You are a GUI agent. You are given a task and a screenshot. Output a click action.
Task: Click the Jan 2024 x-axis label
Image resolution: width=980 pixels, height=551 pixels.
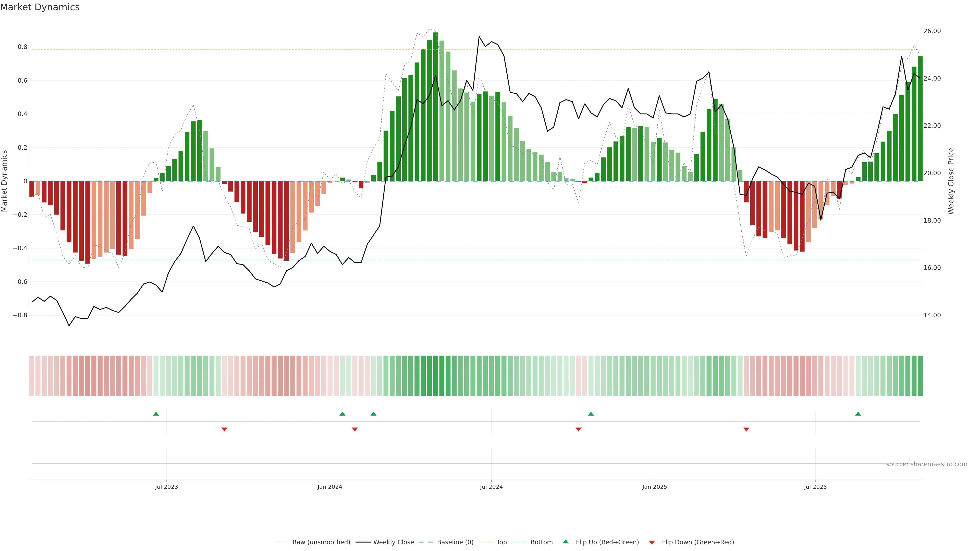330,487
